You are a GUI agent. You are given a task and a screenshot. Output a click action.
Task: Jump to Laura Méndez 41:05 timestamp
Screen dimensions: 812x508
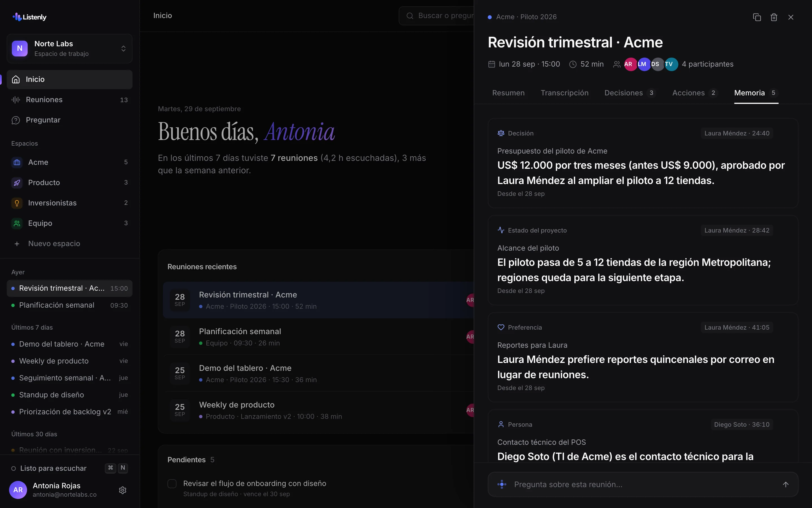[737, 328]
